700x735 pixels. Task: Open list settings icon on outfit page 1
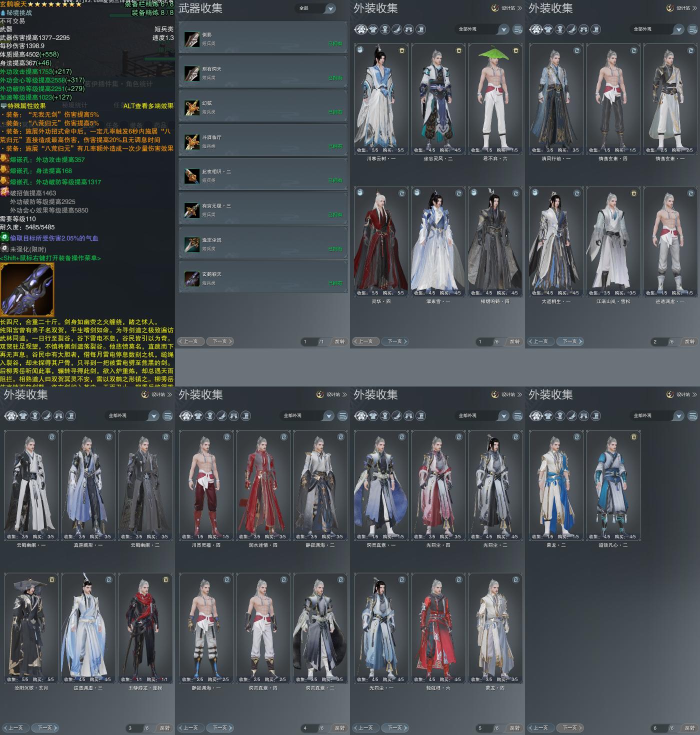pyautogui.click(x=517, y=29)
